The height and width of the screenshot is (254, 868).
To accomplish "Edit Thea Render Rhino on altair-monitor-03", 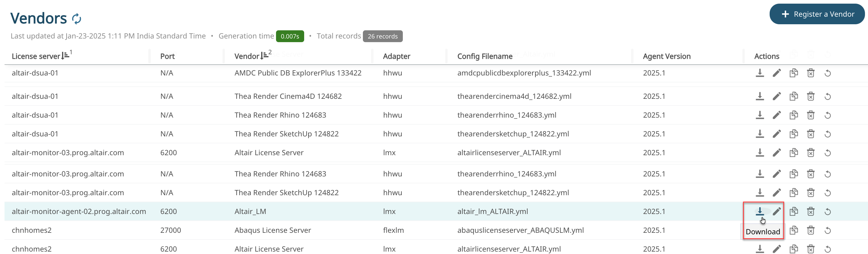I will 776,174.
